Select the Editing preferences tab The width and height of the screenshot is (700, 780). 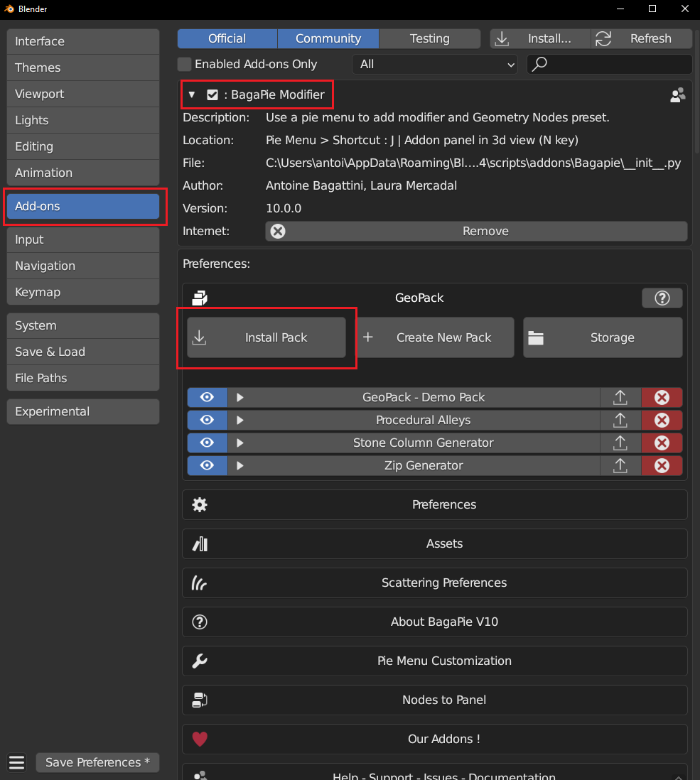[x=83, y=147]
